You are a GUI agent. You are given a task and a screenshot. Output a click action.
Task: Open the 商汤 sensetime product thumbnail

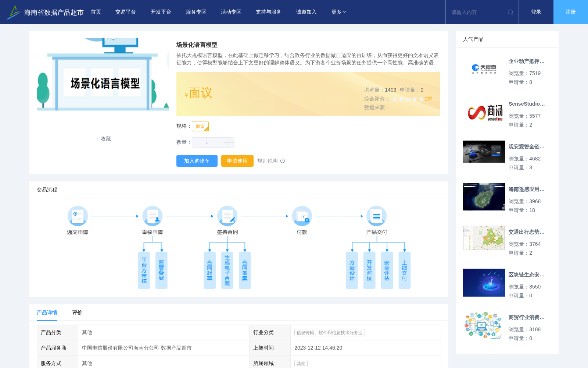click(484, 112)
